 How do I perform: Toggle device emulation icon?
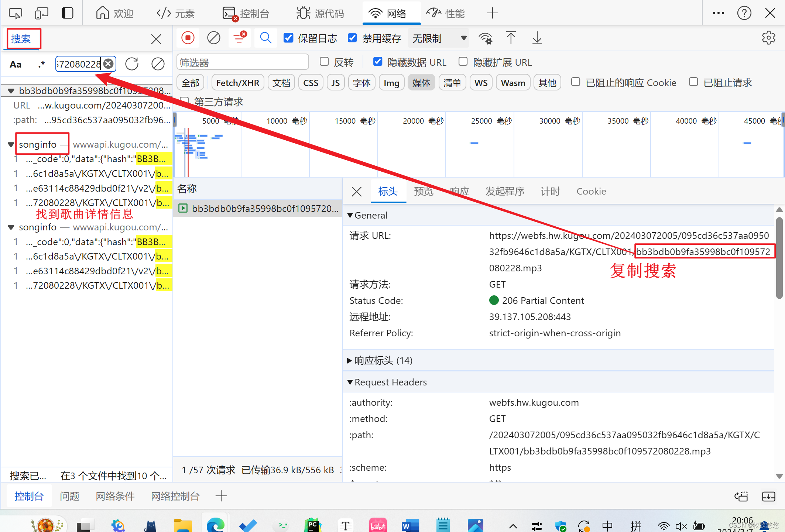coord(41,13)
